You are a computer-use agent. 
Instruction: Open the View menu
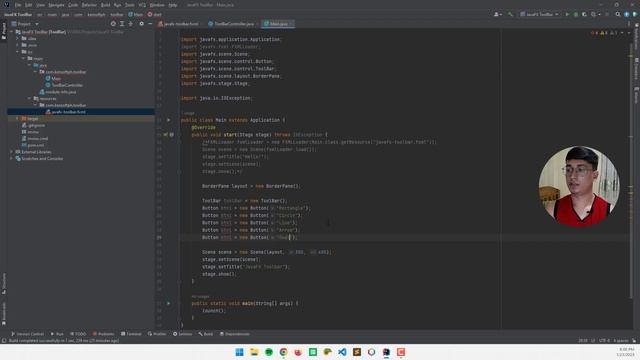point(40,5)
